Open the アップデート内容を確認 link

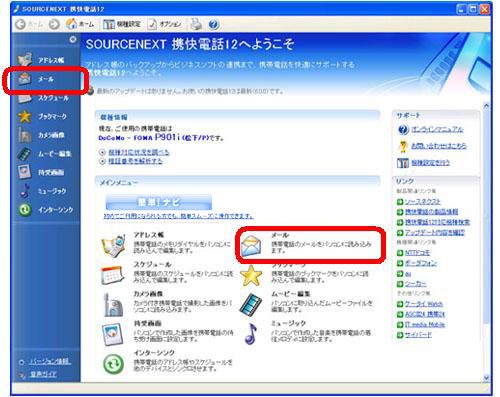click(435, 232)
